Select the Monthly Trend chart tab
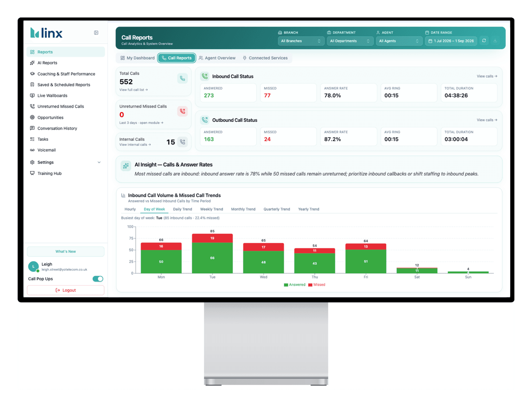Screen dimensions: 532x399 [243, 209]
